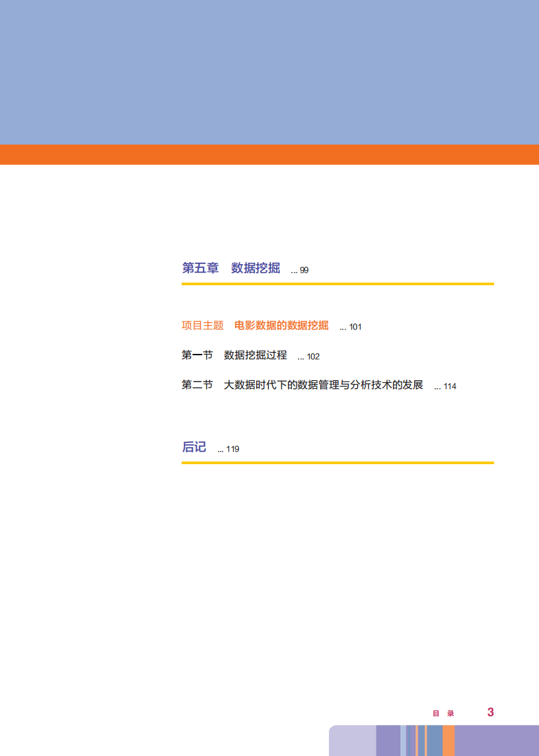Viewport: 539px width, 756px height.
Task: Click the wide purple footer block at right
Action: click(497, 741)
